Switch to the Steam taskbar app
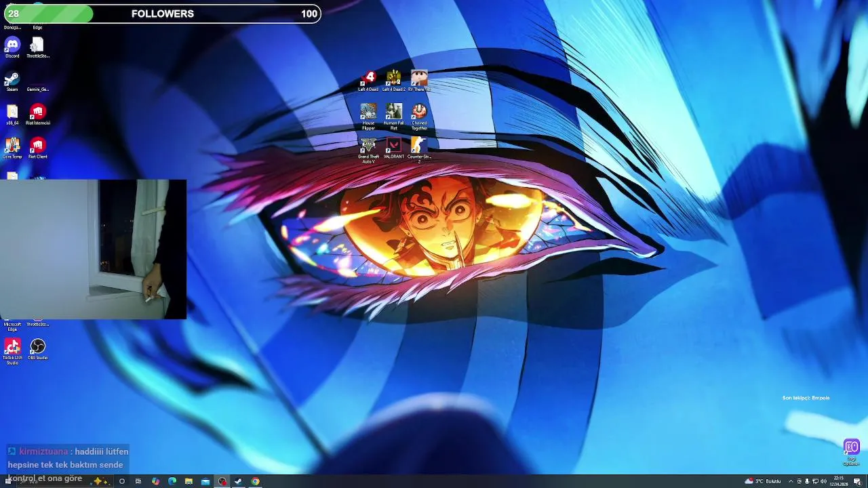The height and width of the screenshot is (488, 868). click(238, 481)
